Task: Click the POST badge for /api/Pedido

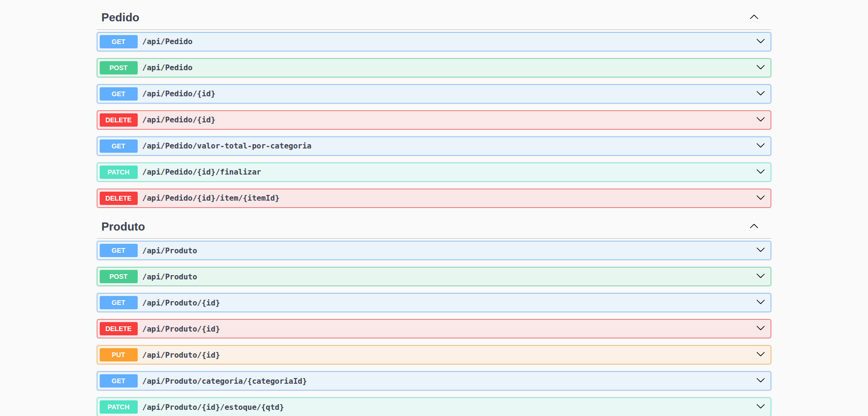Action: [x=118, y=68]
